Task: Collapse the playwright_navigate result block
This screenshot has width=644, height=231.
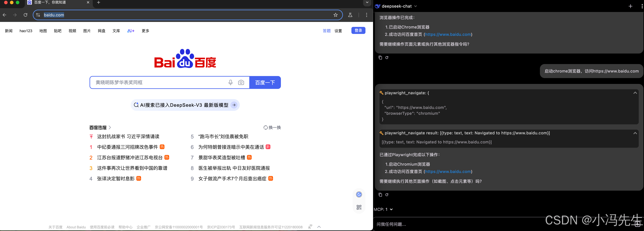Action: (x=635, y=133)
